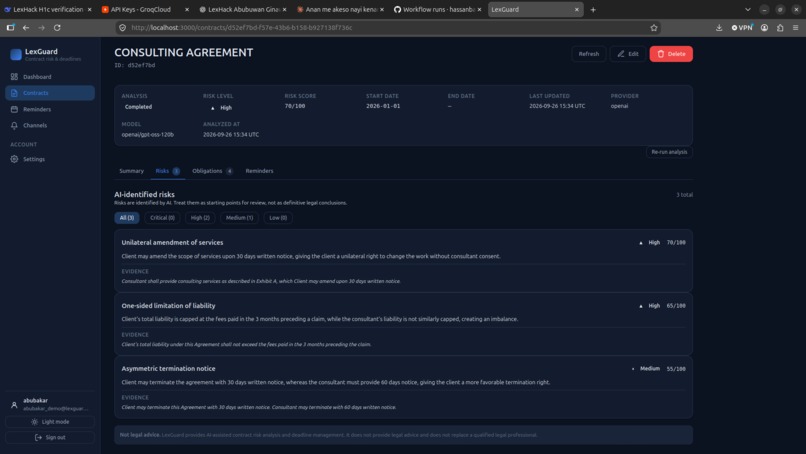The height and width of the screenshot is (454, 806).
Task: Filter risks by Critical (0)
Action: tap(162, 218)
